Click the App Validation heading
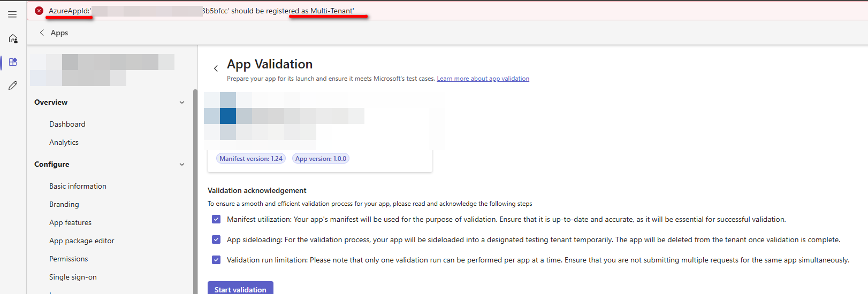This screenshot has height=294, width=868. (x=270, y=64)
